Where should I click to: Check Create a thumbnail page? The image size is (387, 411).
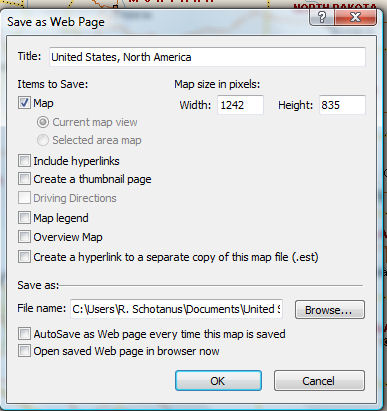[24, 179]
